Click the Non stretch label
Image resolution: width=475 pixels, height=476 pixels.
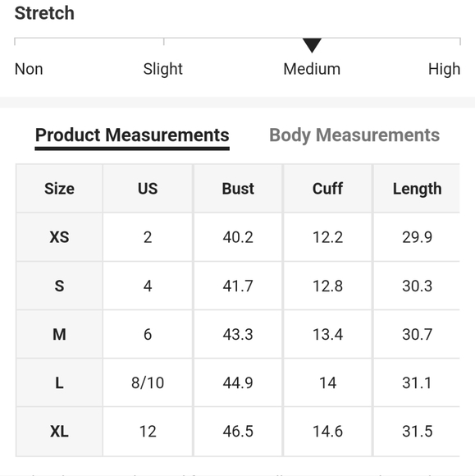29,69
